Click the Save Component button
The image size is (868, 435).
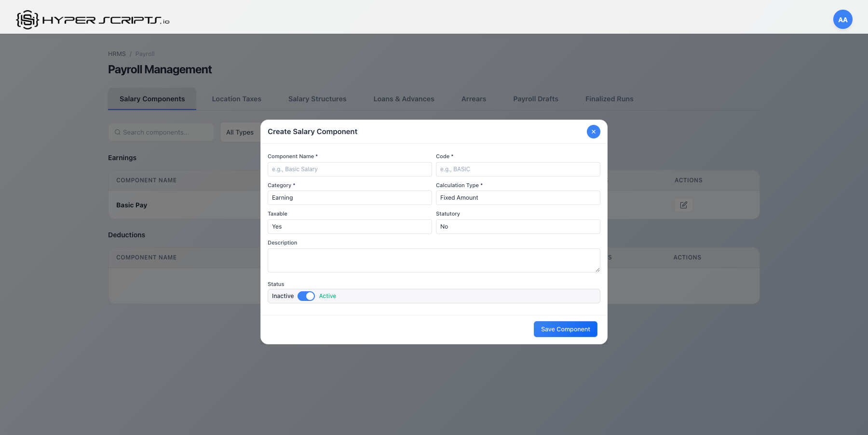click(565, 329)
